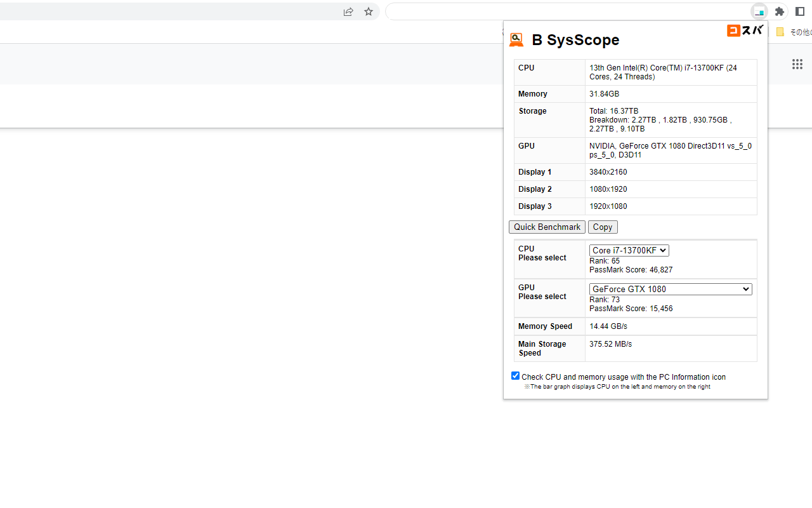Click the 31.84GB memory value
Viewport: 812px width, 508px height.
point(604,94)
